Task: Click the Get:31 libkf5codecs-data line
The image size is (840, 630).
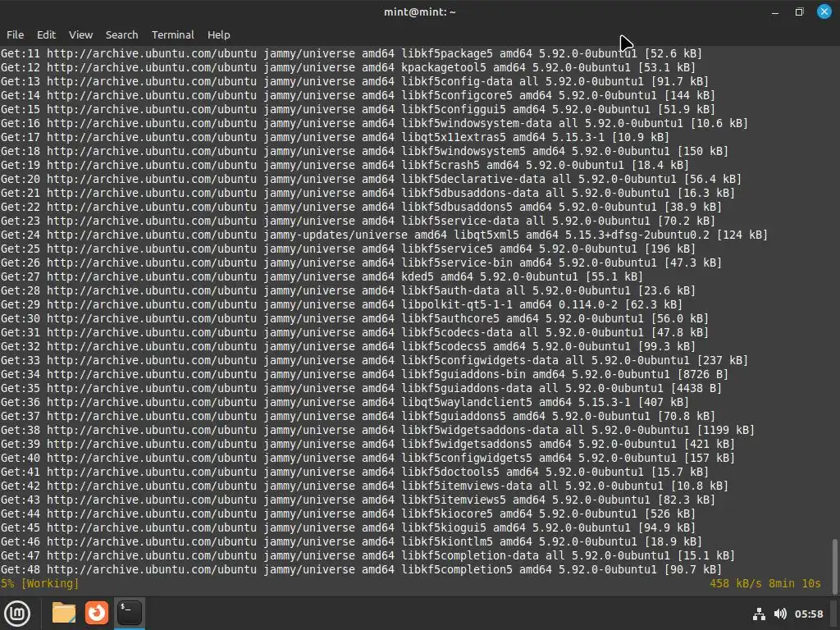Action: pyautogui.click(x=354, y=332)
